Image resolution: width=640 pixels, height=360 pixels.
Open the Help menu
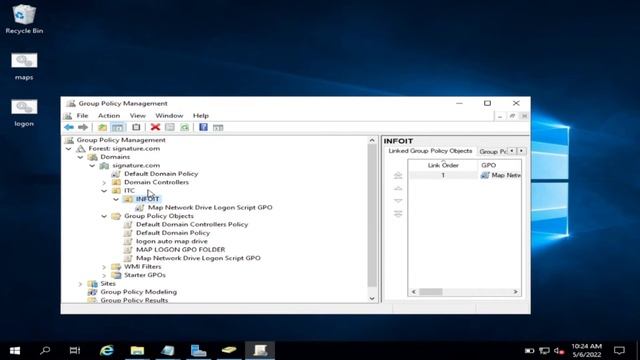[x=201, y=116]
